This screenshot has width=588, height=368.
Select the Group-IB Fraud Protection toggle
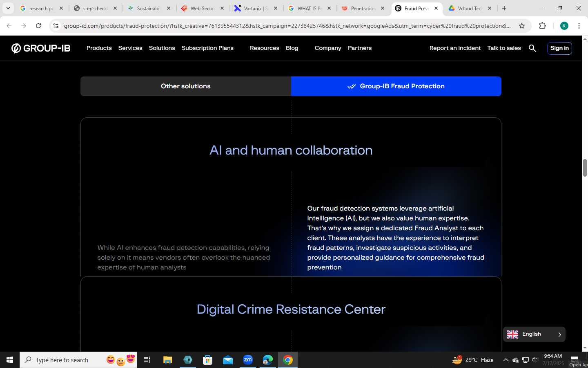pos(396,86)
